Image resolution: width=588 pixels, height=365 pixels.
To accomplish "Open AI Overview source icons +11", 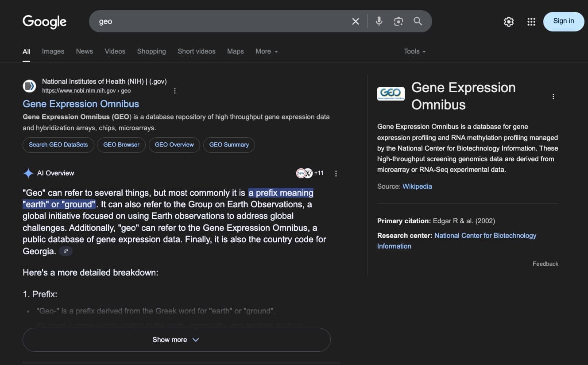I will [x=309, y=173].
